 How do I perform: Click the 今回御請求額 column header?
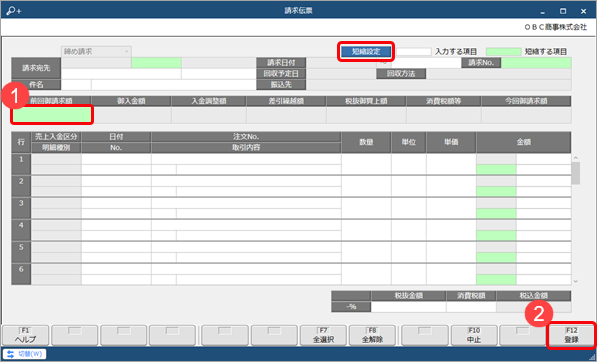tap(526, 101)
